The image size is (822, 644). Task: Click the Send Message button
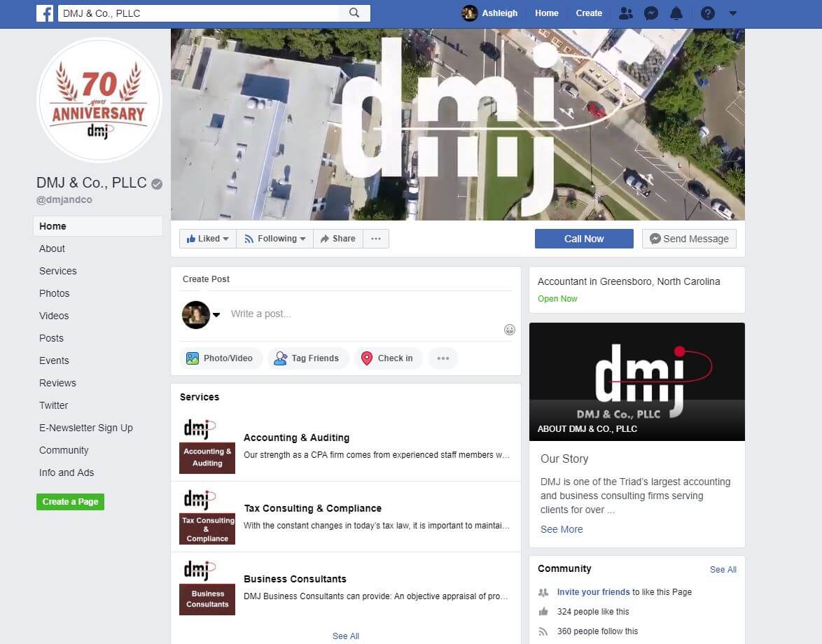[689, 239]
